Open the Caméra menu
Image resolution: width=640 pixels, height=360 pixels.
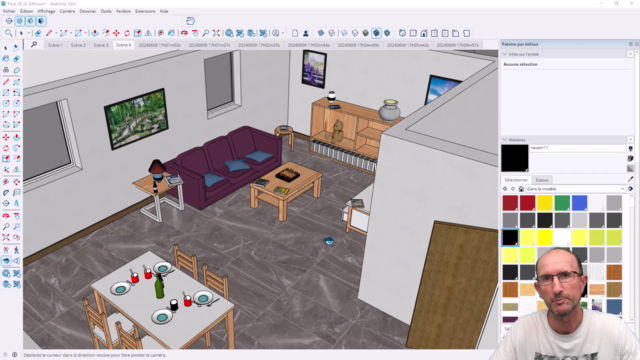(x=67, y=11)
